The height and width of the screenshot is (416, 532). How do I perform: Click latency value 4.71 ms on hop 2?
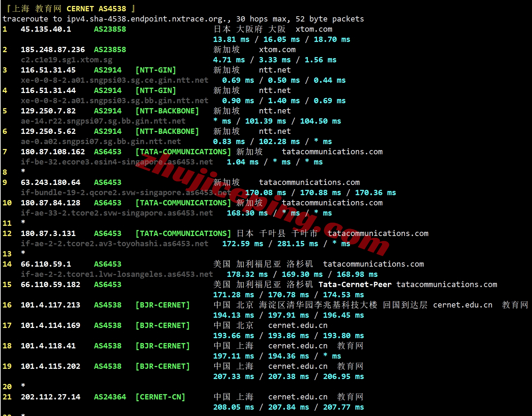(229, 60)
